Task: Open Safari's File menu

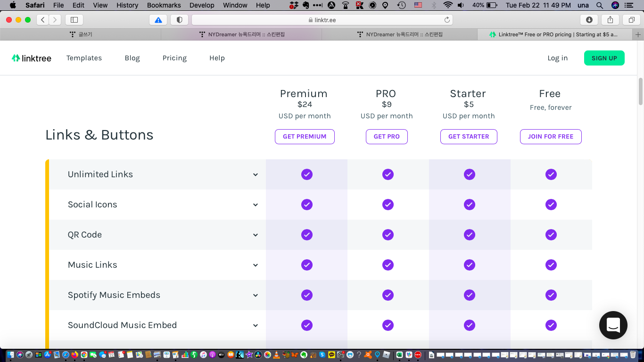Action: tap(58, 5)
